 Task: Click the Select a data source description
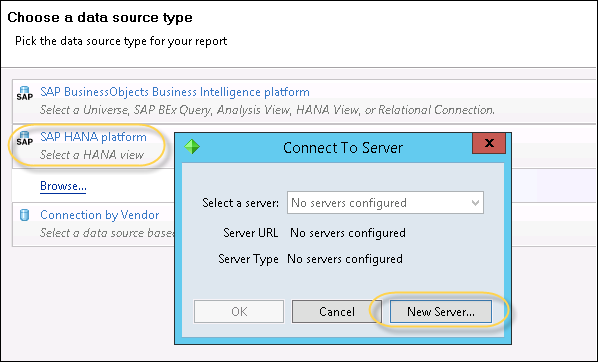(x=107, y=233)
